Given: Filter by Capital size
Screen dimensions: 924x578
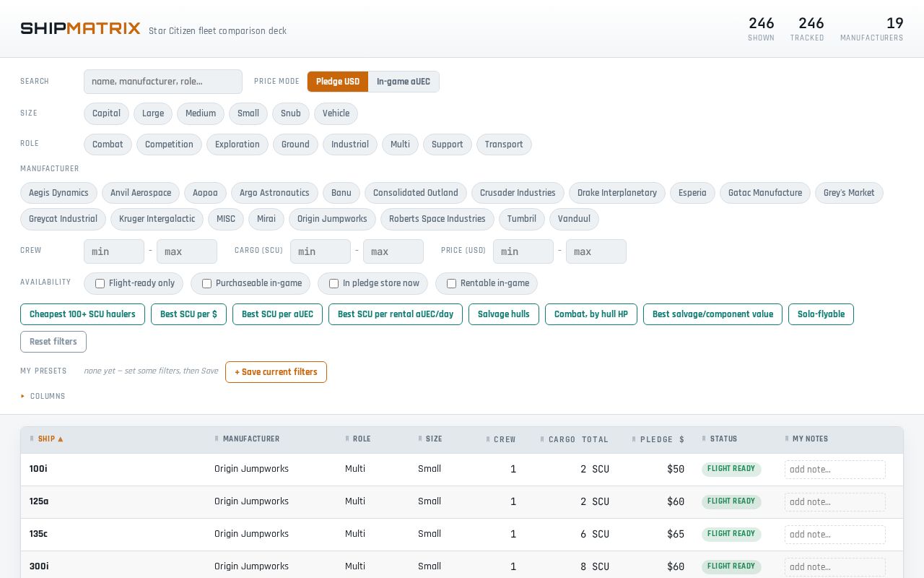Looking at the screenshot, I should click(106, 113).
